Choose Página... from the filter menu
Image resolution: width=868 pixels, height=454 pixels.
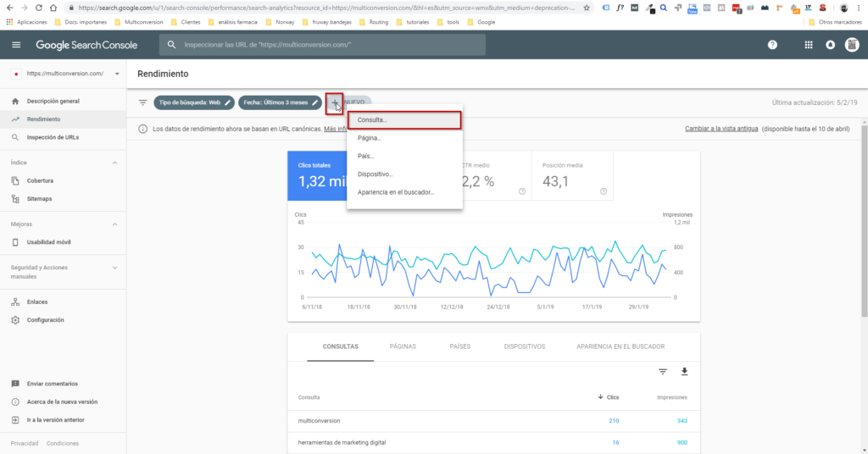point(404,138)
